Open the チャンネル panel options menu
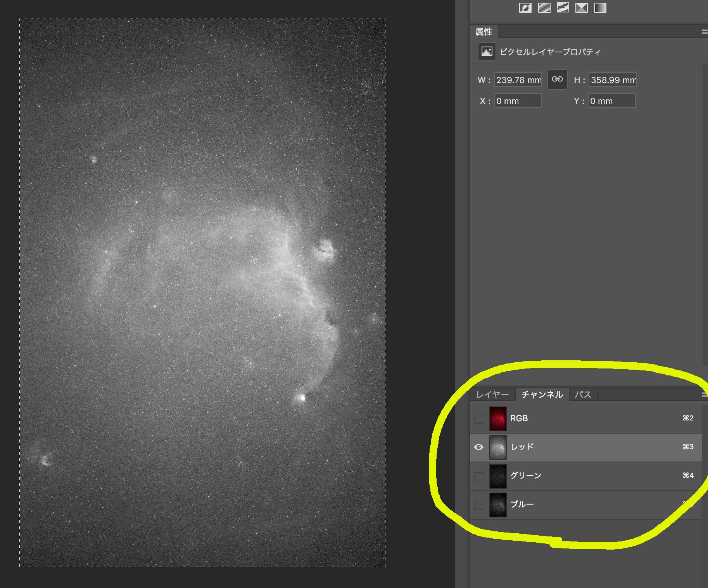 click(x=705, y=394)
